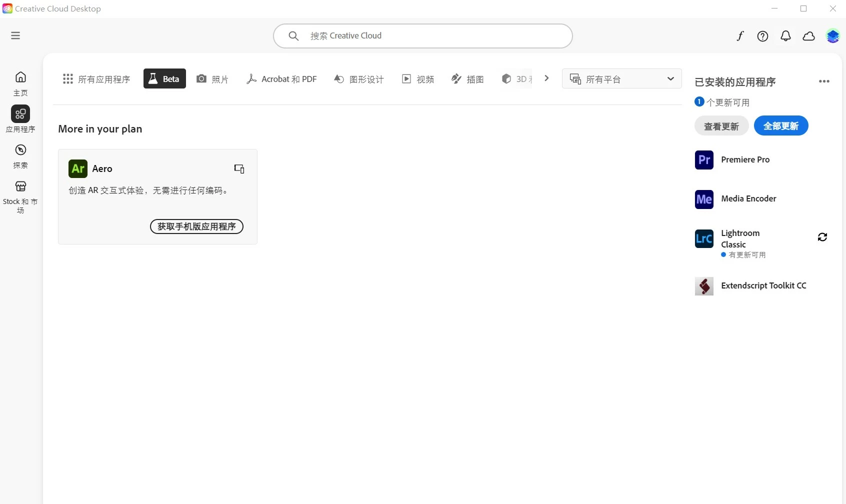Check cloud sync status icon
846x504 pixels.
pos(808,36)
